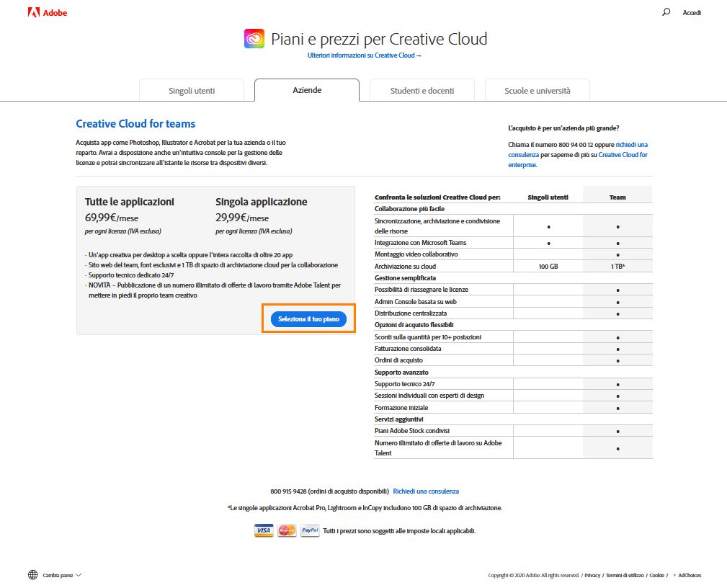
Task: Open Ulteriori informazioni su Creative Cloud link
Action: pos(365,55)
